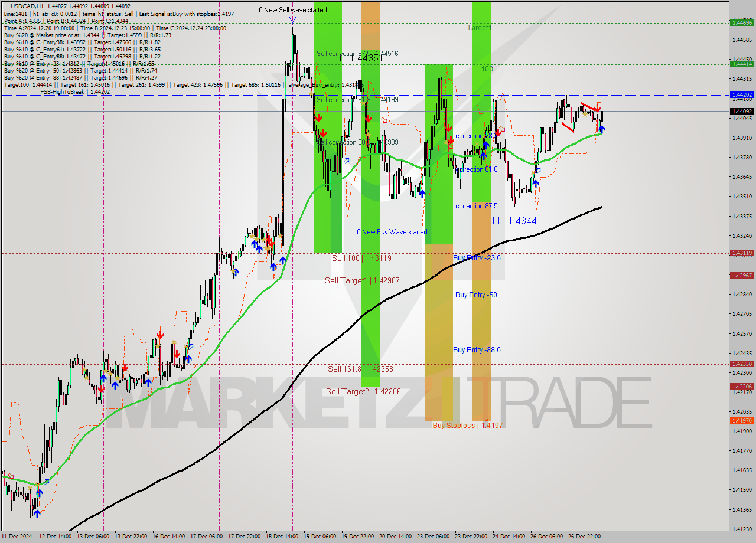Click the 'Buy %10 @ C_Entry61: 1.43722' line
The height and width of the screenshot is (543, 756).
tap(82, 49)
